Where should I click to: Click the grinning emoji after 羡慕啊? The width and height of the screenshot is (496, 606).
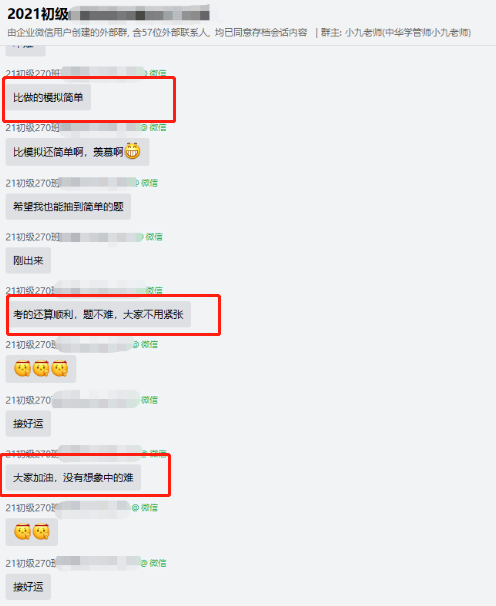pyautogui.click(x=132, y=151)
